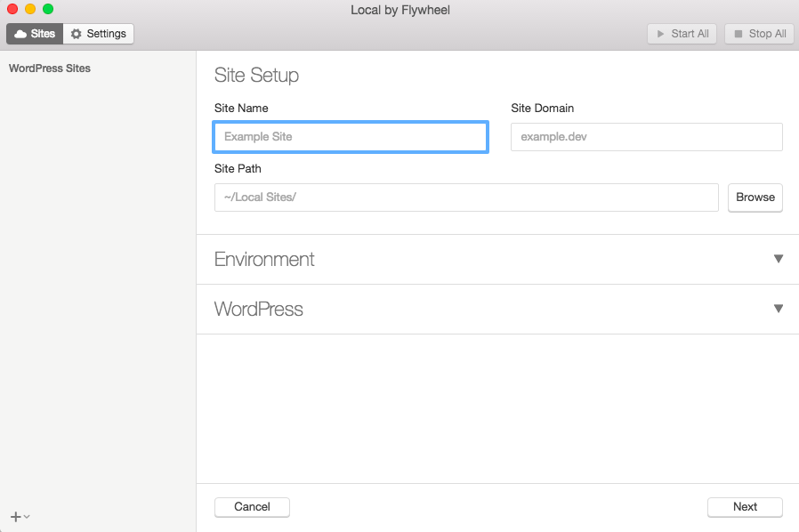This screenshot has height=532, width=799.
Task: Switch to the Sites tab
Action: point(35,34)
